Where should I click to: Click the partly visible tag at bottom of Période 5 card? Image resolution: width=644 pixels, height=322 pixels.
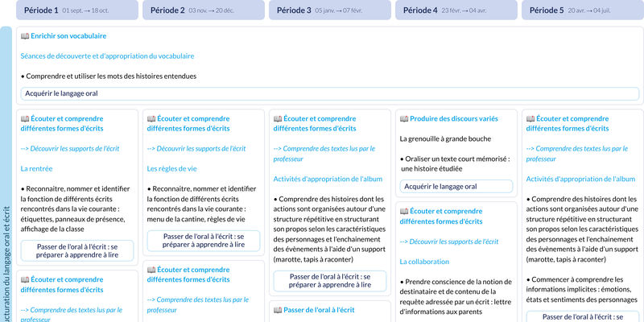pyautogui.click(x=583, y=316)
